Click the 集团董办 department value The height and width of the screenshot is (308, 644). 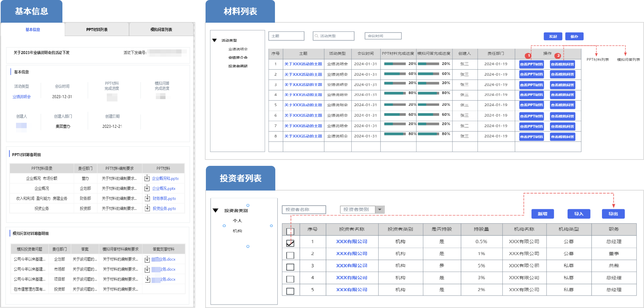tap(63, 126)
